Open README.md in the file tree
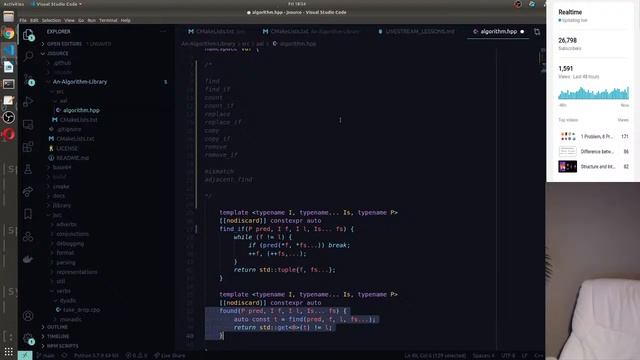Viewport: 640px width, 360px height. (73, 158)
